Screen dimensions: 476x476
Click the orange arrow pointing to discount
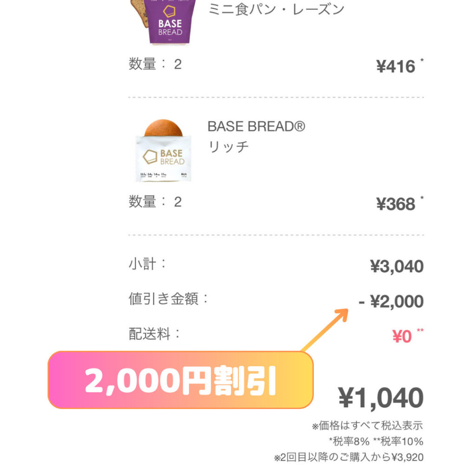pos(325,330)
